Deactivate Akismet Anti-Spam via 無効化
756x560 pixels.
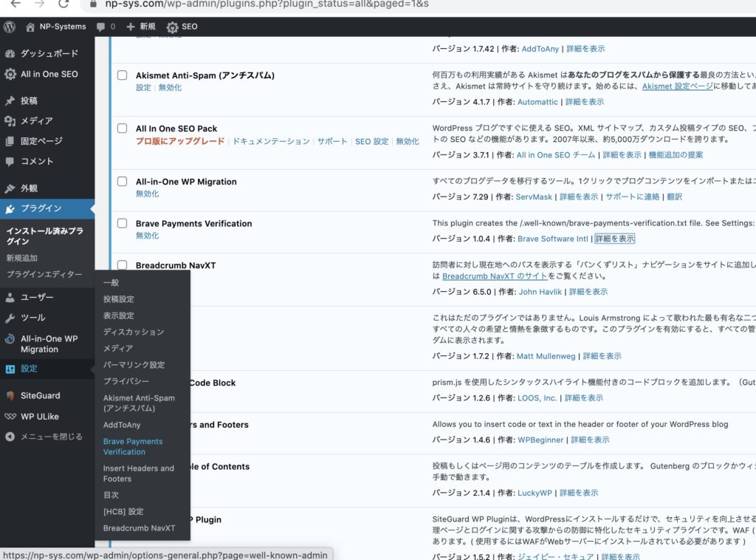point(171,87)
